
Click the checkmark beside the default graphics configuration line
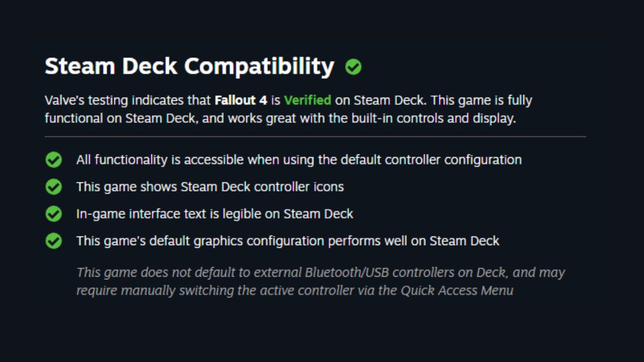[53, 241]
